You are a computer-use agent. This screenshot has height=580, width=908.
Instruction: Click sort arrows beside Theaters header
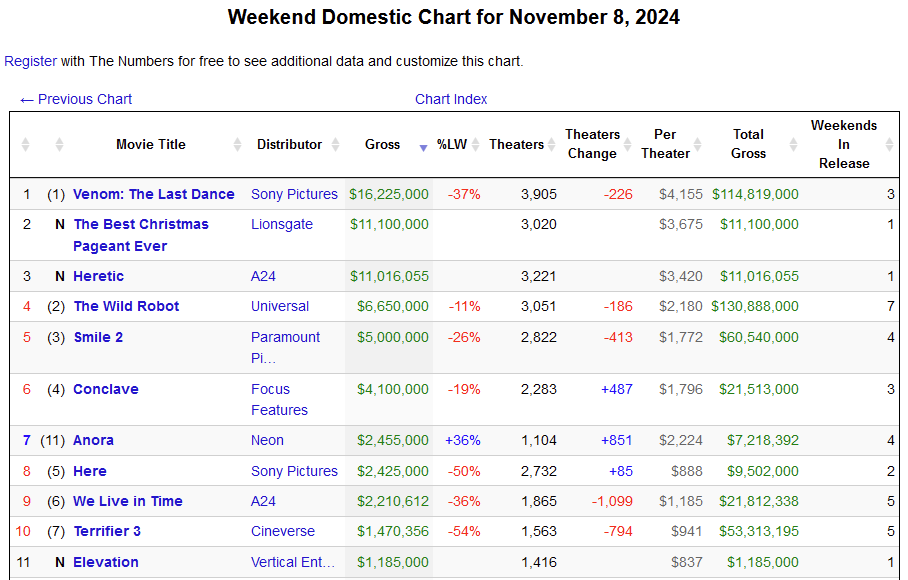tap(551, 145)
